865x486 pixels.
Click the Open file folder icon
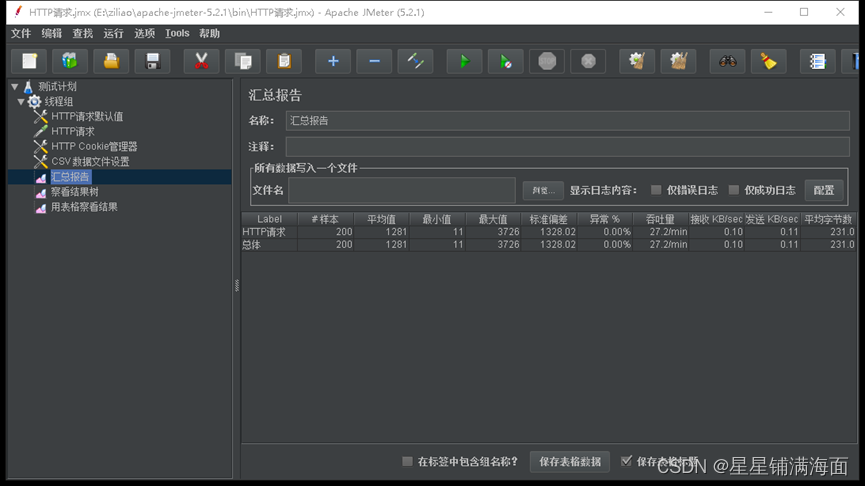[x=111, y=61]
